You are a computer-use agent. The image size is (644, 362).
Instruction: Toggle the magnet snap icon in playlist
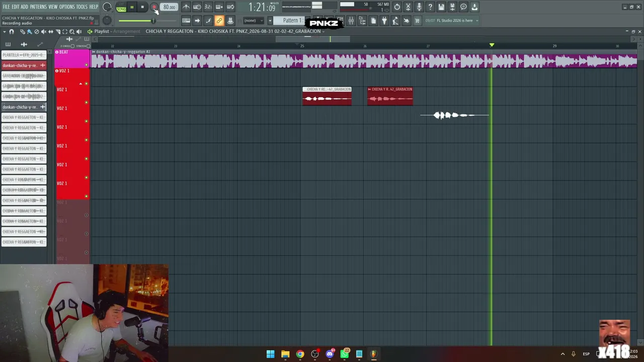[12, 32]
